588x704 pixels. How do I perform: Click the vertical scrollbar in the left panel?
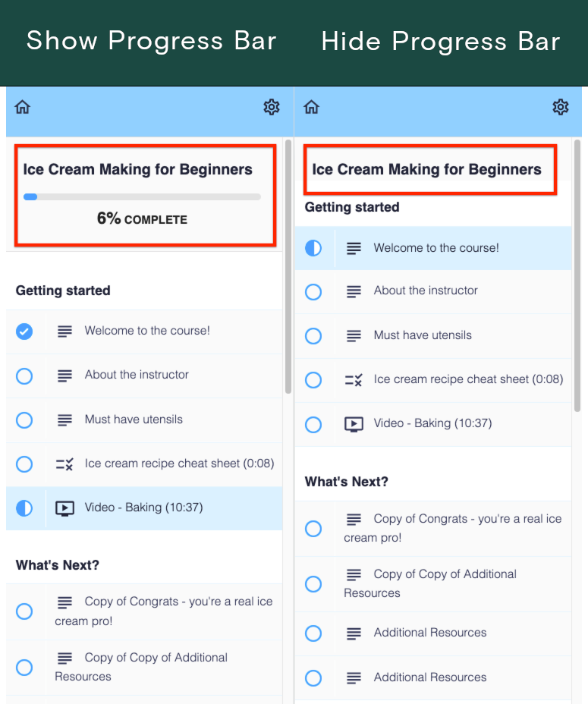click(x=288, y=267)
